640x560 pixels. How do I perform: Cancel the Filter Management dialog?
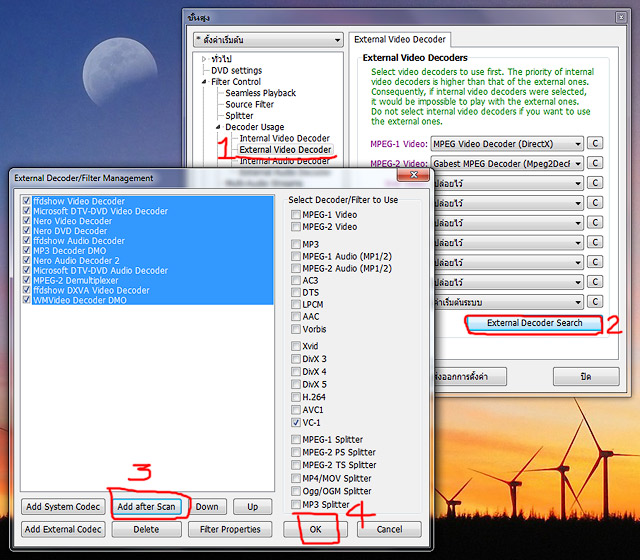point(389,529)
